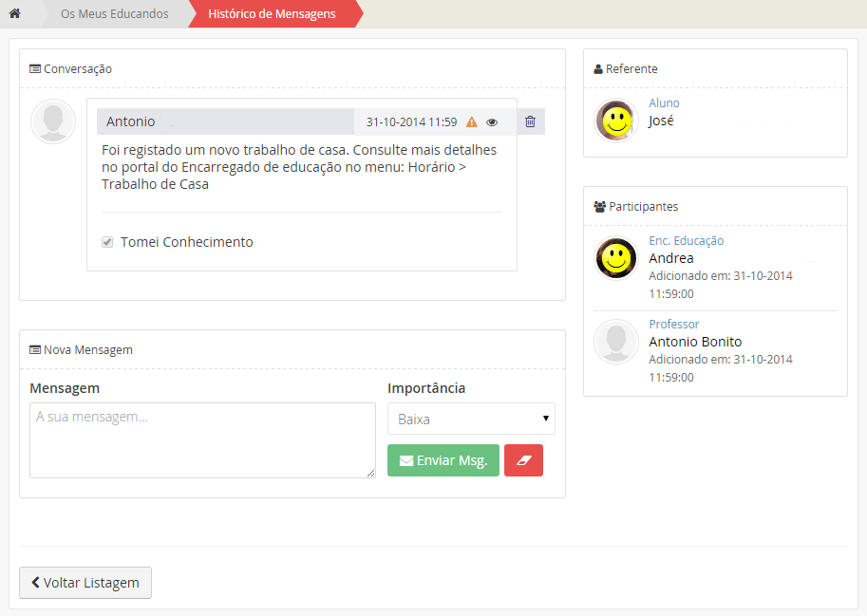
Task: Click the Referente person icon
Action: (x=598, y=69)
